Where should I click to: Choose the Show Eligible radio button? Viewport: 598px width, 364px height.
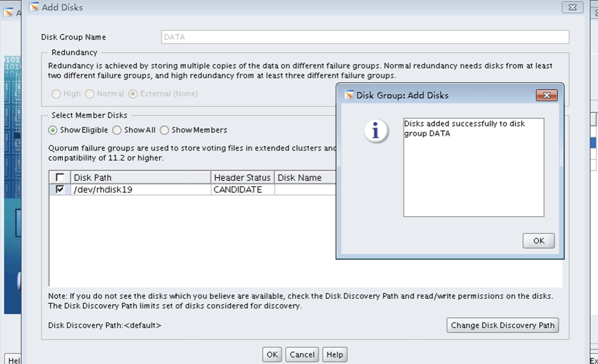[52, 130]
